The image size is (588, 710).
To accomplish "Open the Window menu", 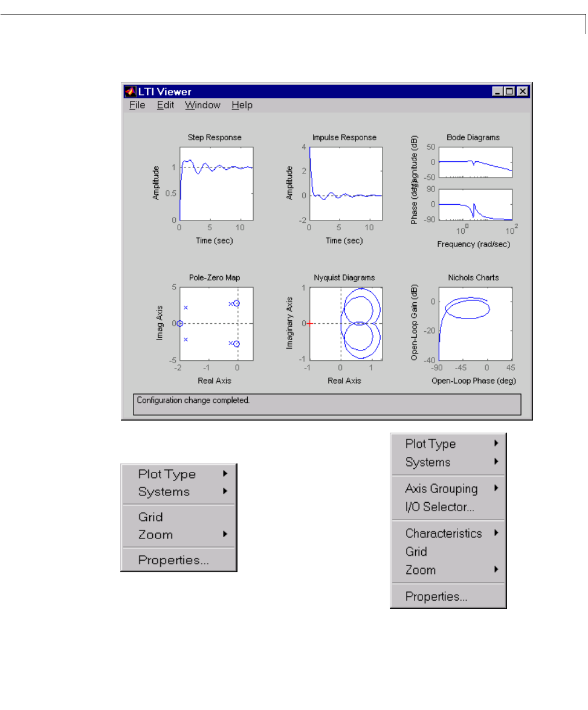I will click(x=202, y=105).
